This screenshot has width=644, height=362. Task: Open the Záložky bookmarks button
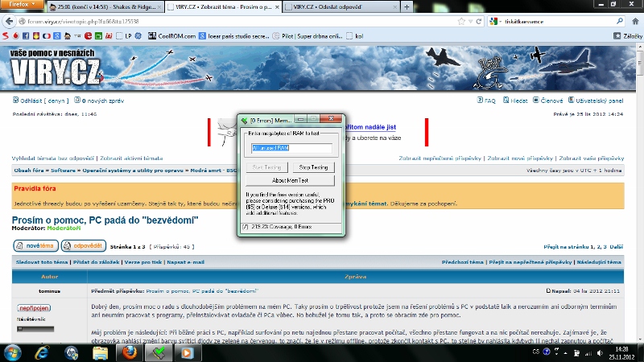click(x=628, y=36)
